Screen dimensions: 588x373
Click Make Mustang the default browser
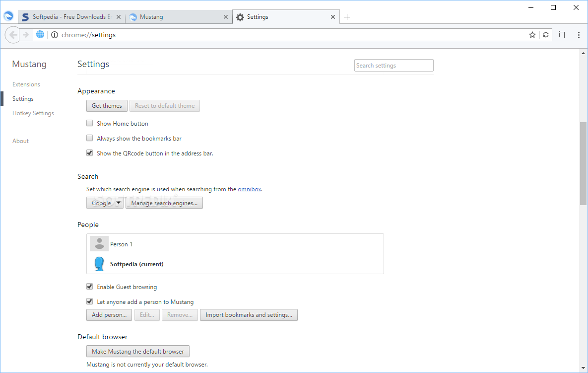pos(138,351)
